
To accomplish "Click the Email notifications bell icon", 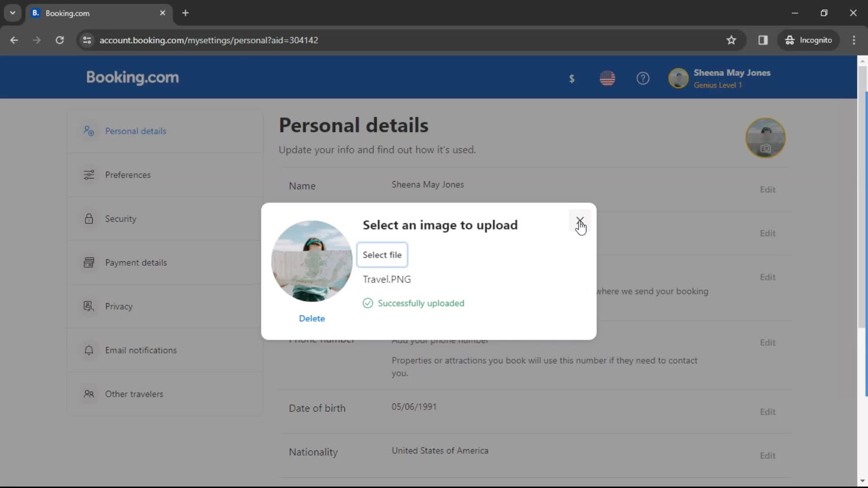I will click(89, 350).
